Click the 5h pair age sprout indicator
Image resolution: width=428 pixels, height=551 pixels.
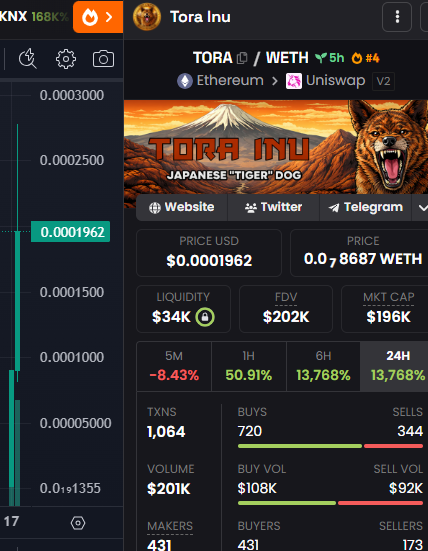click(x=329, y=58)
